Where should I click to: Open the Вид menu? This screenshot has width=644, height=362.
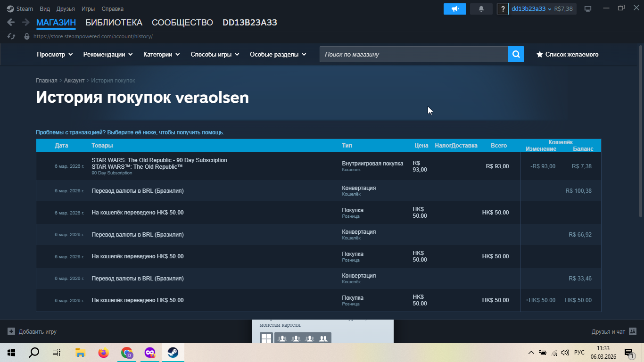pyautogui.click(x=45, y=9)
